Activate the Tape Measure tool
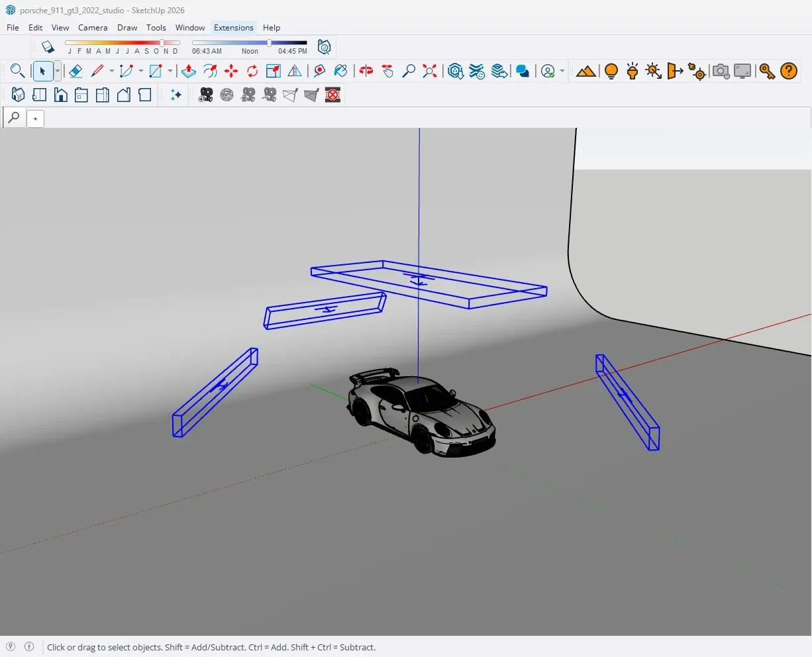Image resolution: width=812 pixels, height=657 pixels. point(320,71)
